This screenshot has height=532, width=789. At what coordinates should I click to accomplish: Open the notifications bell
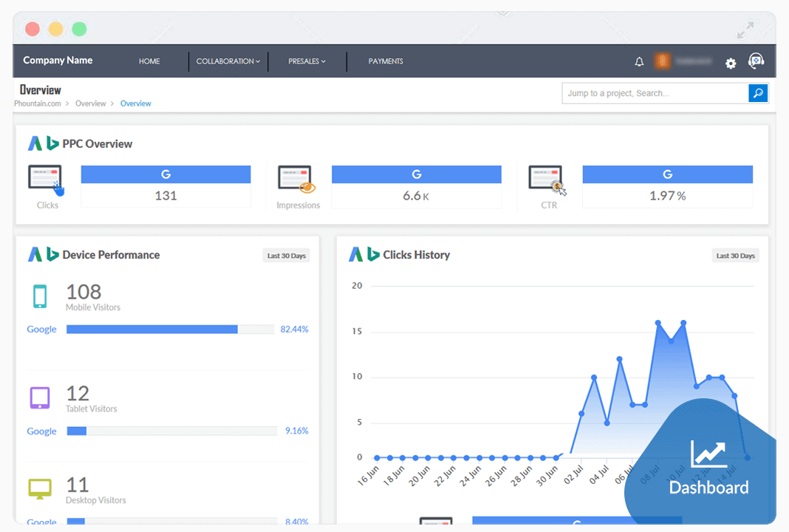(638, 63)
